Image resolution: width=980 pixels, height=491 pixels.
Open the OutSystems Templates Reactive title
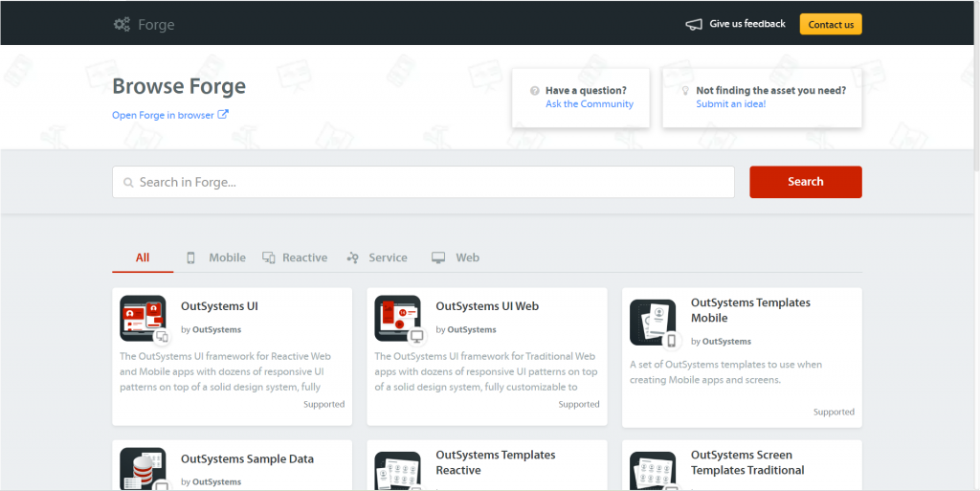[496, 462]
